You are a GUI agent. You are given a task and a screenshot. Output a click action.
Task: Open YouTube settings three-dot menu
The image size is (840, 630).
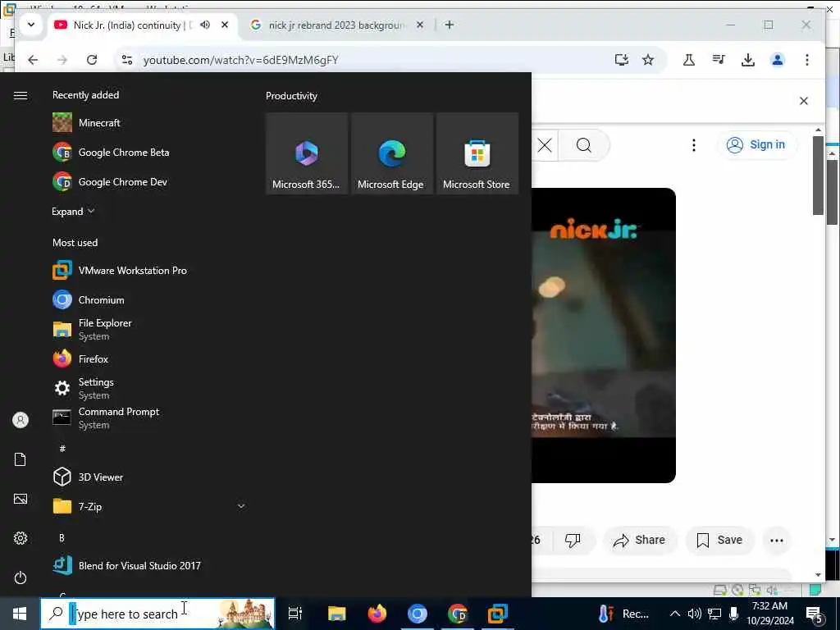694,145
